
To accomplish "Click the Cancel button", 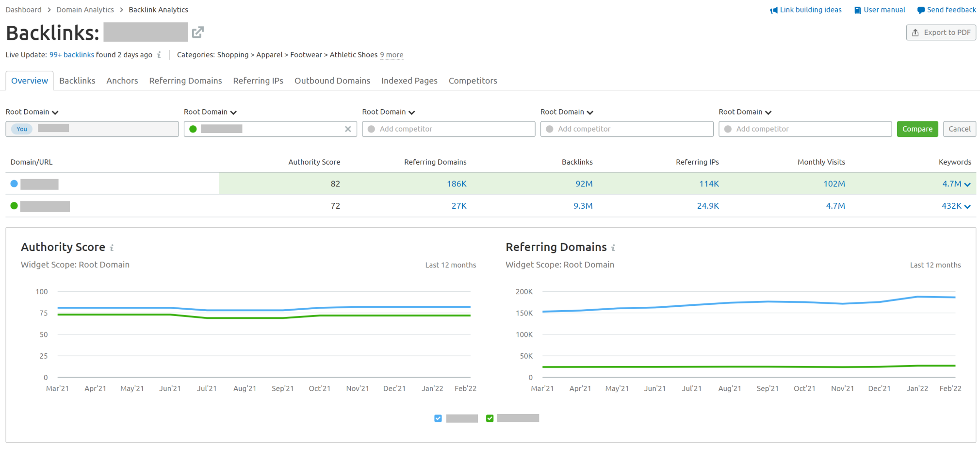I will pos(960,129).
